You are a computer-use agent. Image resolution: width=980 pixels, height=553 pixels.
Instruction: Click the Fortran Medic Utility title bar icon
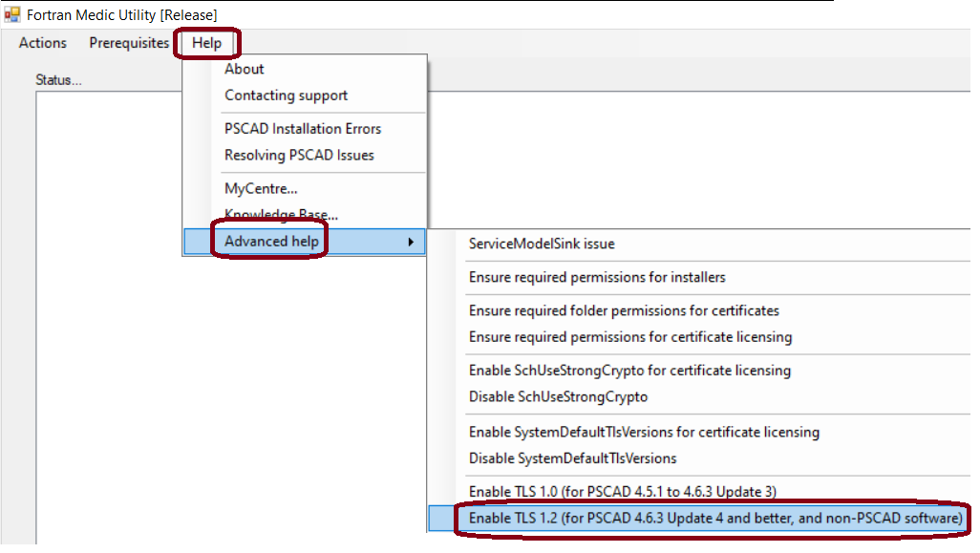click(x=11, y=13)
